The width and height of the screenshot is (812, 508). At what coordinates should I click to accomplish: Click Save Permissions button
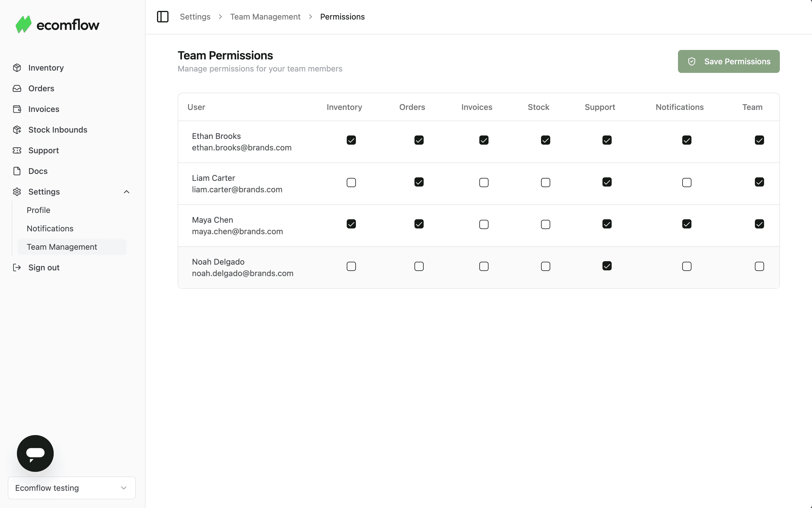pos(728,61)
